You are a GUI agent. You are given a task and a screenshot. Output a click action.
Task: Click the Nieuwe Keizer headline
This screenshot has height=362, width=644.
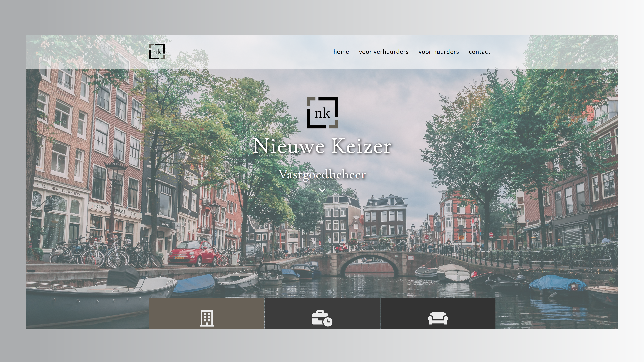322,146
